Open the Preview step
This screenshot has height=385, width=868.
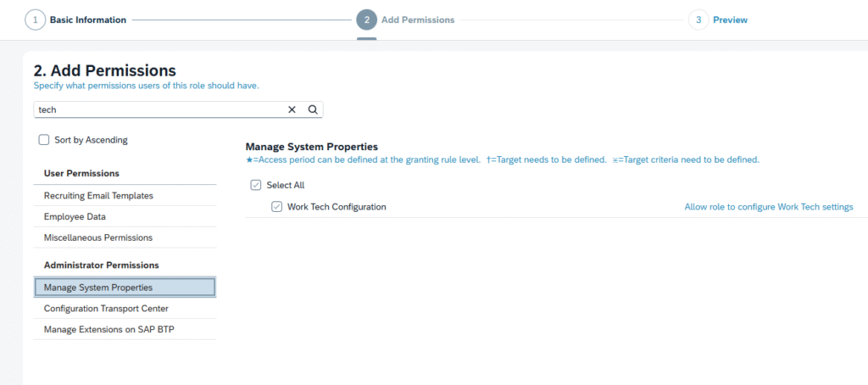tap(730, 20)
